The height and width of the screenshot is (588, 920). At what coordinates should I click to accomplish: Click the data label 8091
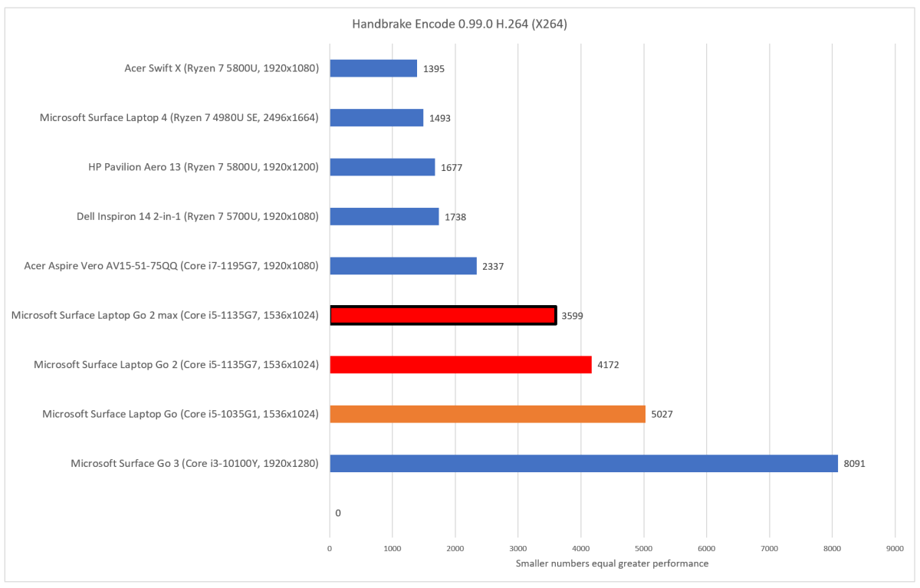[853, 464]
